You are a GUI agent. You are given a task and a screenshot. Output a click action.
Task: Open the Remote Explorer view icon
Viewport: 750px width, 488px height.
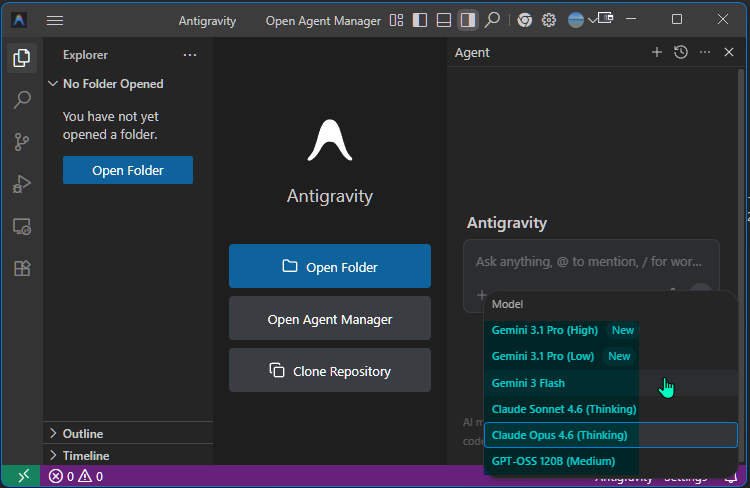(22, 226)
